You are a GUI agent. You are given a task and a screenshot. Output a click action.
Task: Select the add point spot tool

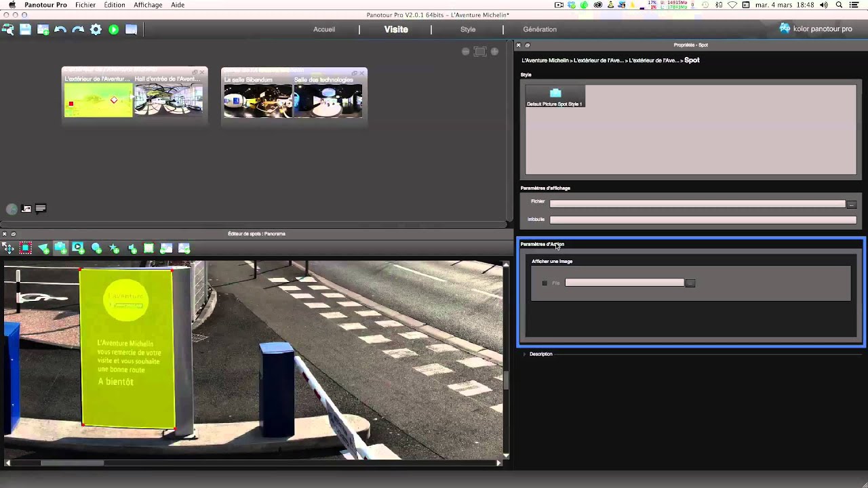coord(96,248)
